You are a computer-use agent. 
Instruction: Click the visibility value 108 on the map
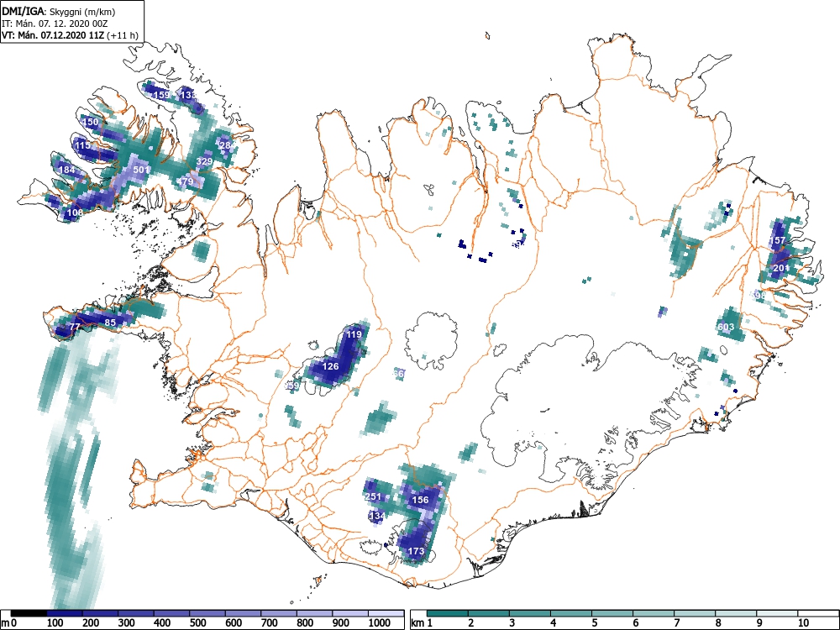75,213
